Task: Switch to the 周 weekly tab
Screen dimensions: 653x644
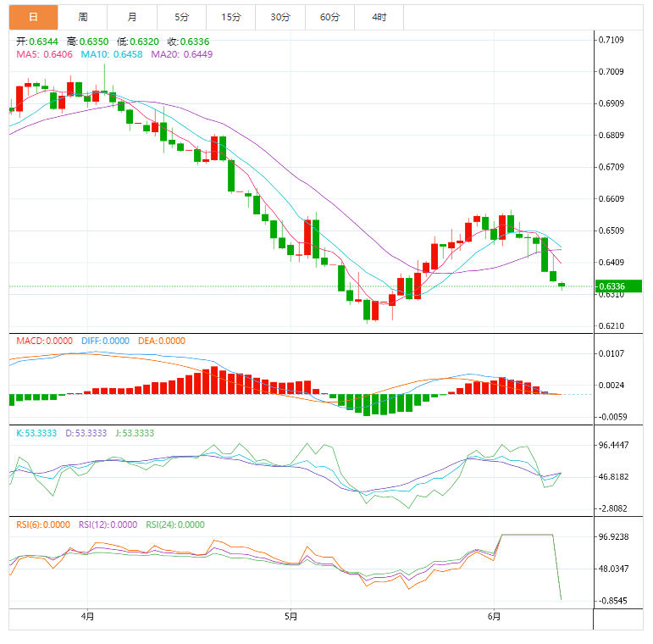Action: [x=82, y=17]
